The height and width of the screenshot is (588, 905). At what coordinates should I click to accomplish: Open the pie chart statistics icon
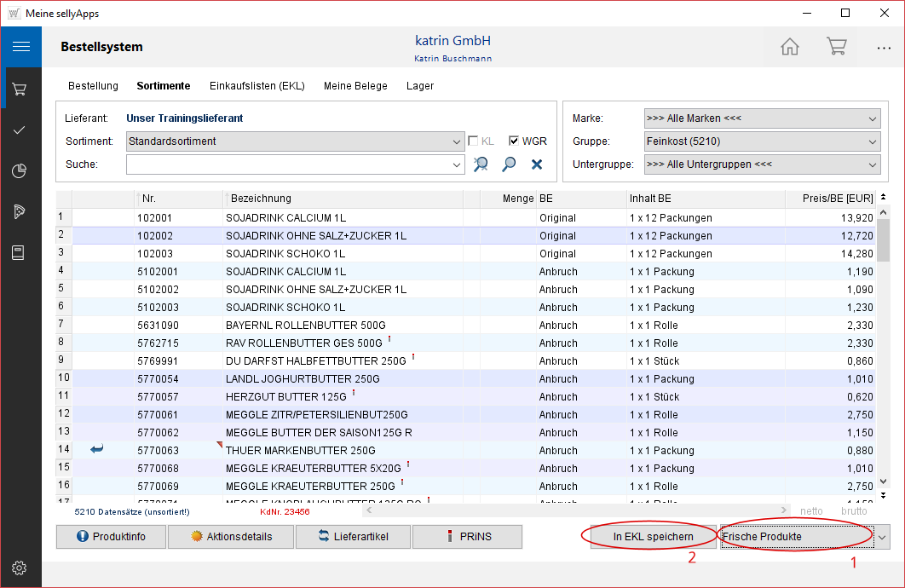pyautogui.click(x=20, y=171)
